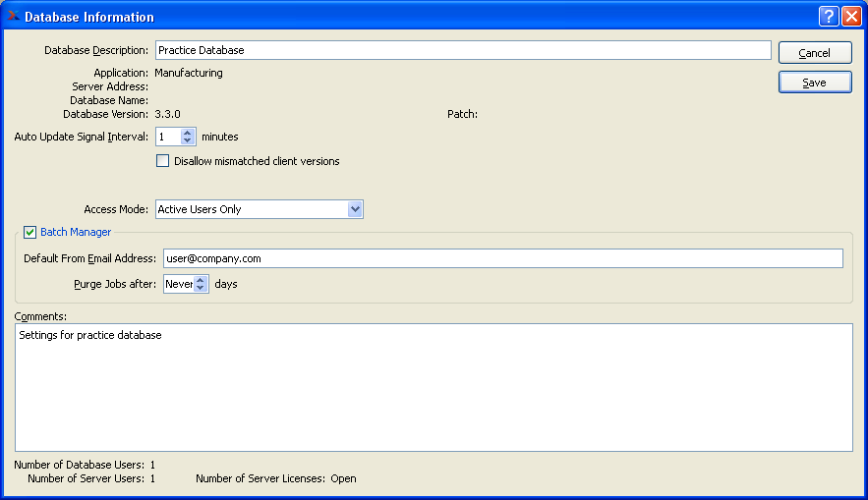Image resolution: width=868 pixels, height=500 pixels.
Task: Click the Purge Jobs after value field
Action: tap(179, 284)
